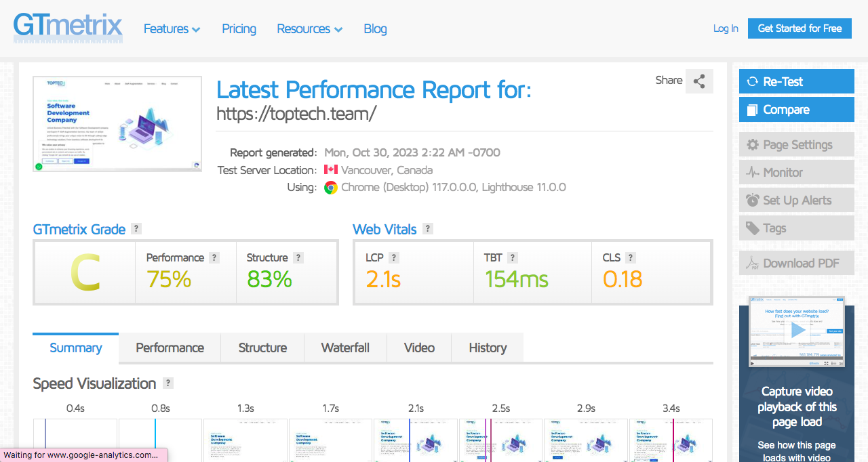This screenshot has height=462, width=868.
Task: Open the Pricing page
Action: (239, 28)
